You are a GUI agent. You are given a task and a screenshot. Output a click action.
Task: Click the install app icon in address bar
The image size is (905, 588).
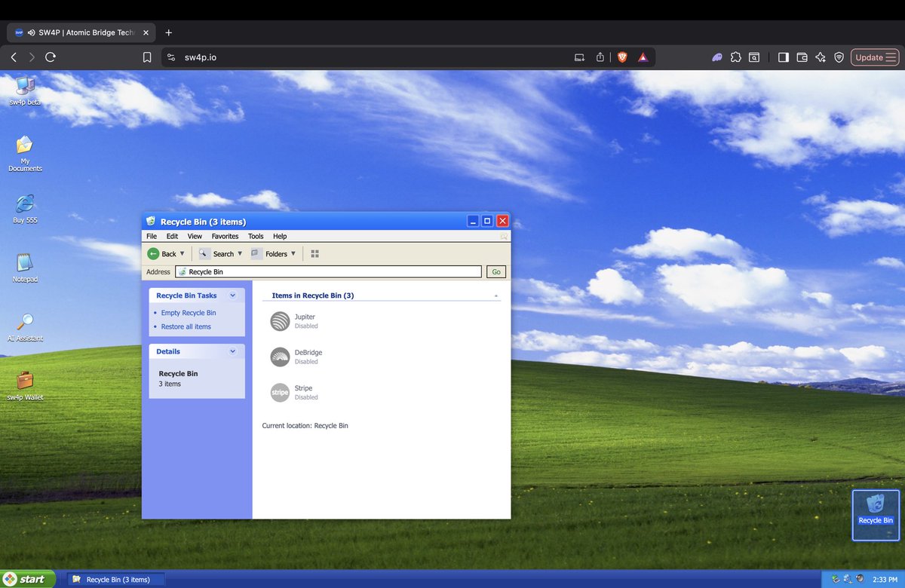tap(579, 57)
